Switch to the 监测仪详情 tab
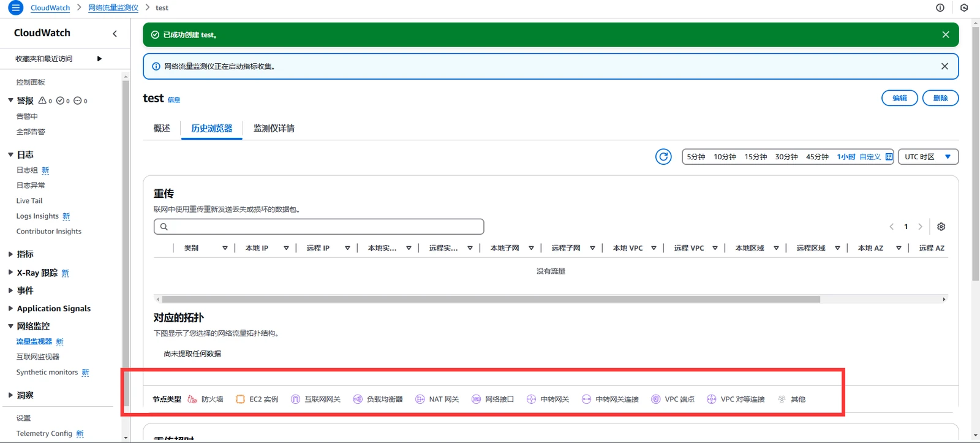 274,128
